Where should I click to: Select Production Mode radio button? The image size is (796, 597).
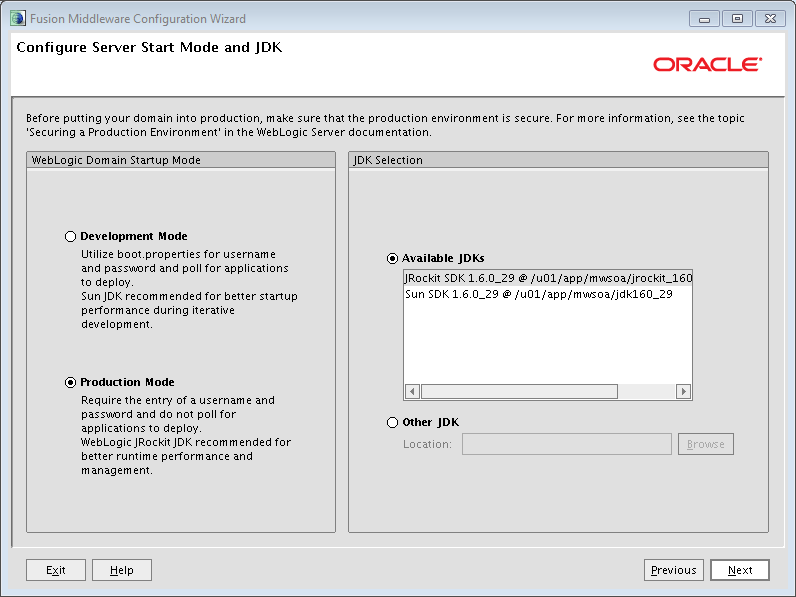pyautogui.click(x=71, y=382)
